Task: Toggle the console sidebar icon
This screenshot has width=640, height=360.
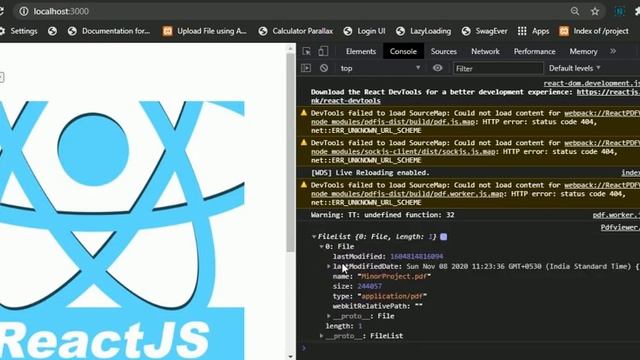Action: [x=306, y=68]
